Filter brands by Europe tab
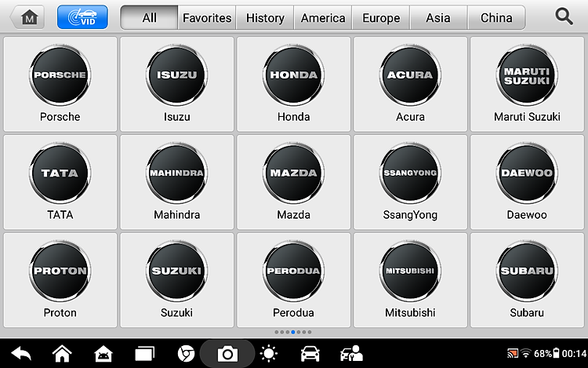 click(381, 17)
